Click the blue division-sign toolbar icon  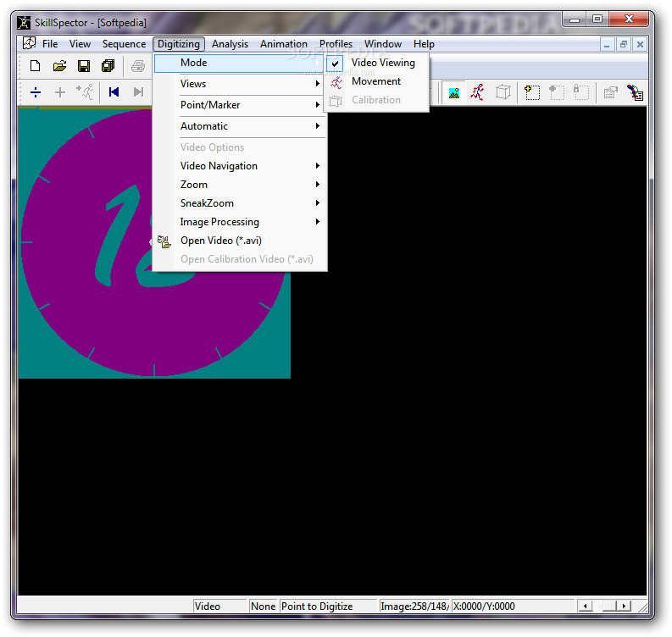pyautogui.click(x=36, y=92)
